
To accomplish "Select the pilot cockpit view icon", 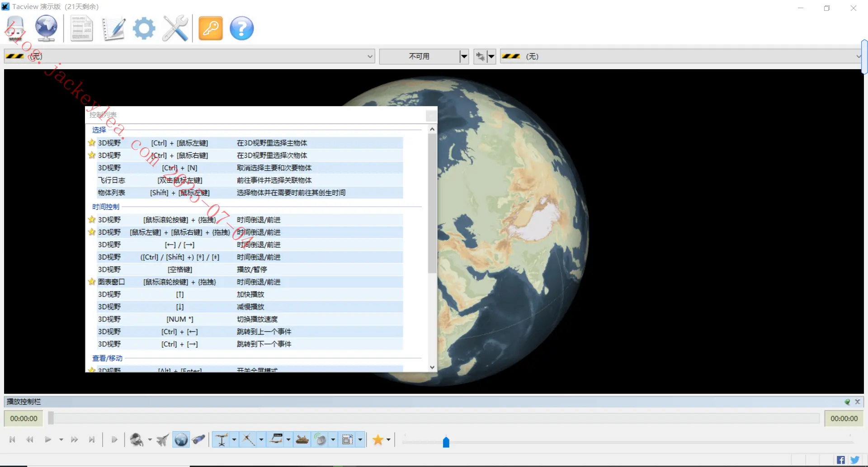I will click(137, 439).
